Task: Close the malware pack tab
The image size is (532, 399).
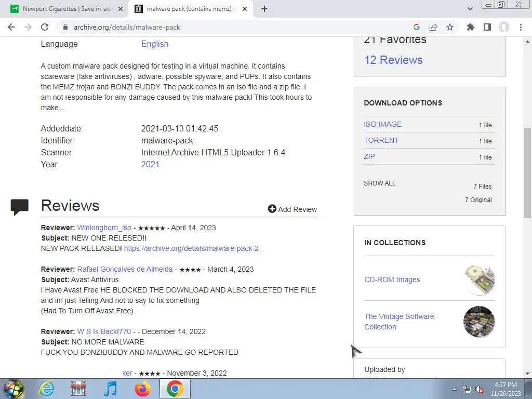Action: pos(245,9)
